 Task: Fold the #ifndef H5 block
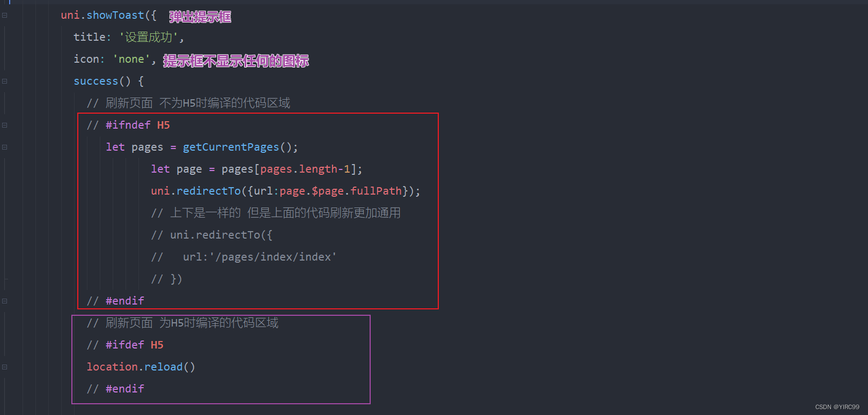click(4, 125)
